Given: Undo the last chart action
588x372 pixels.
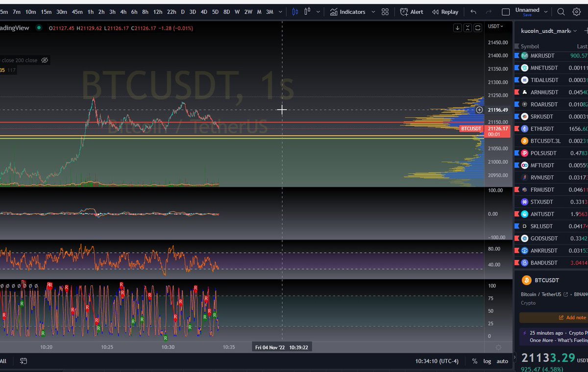Looking at the screenshot, I should (x=473, y=12).
